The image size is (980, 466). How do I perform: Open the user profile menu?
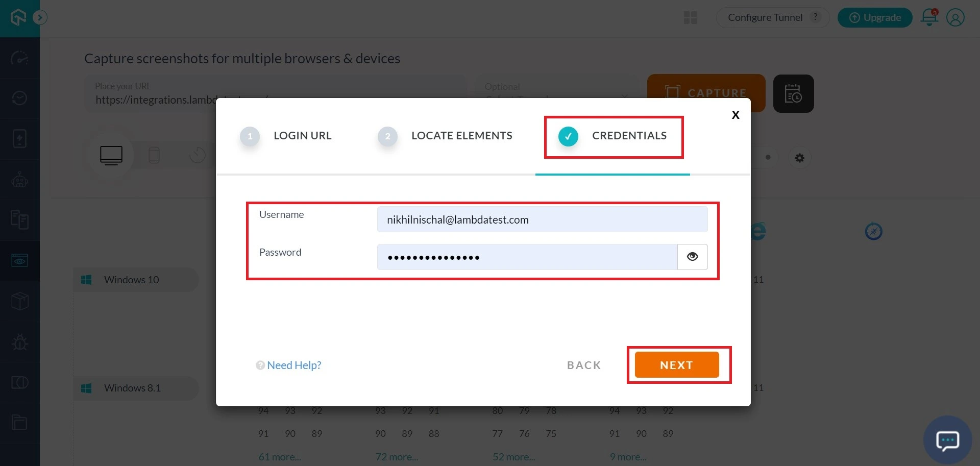coord(955,17)
